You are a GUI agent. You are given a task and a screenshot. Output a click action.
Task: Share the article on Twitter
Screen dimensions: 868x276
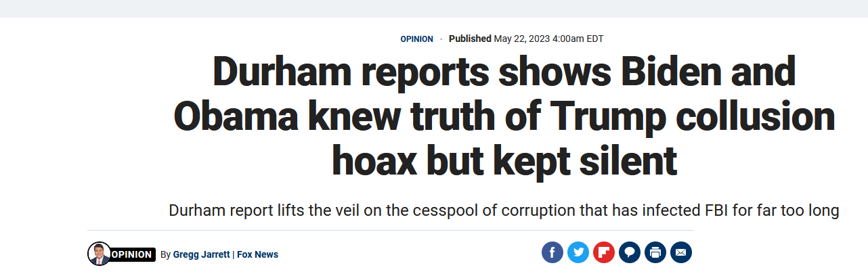(578, 253)
